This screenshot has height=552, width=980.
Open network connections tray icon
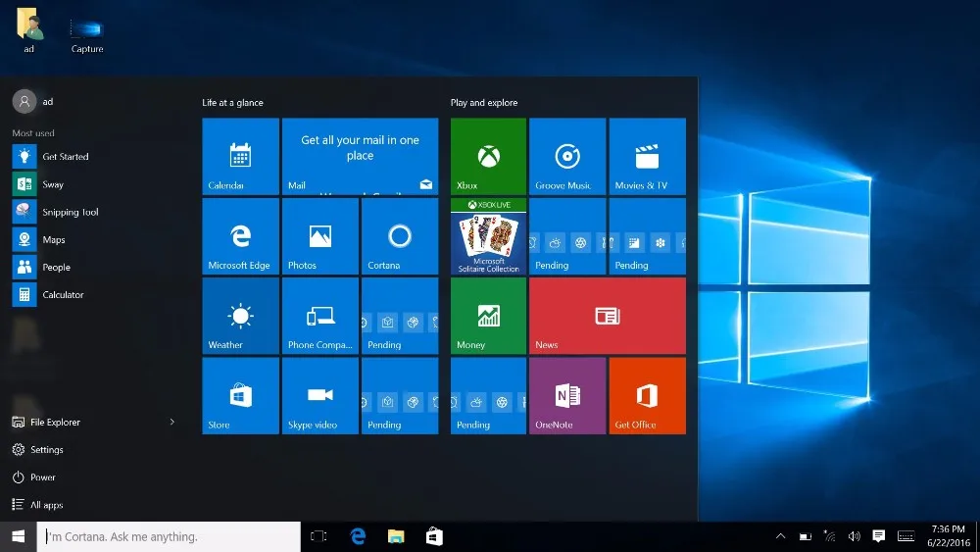coord(829,535)
